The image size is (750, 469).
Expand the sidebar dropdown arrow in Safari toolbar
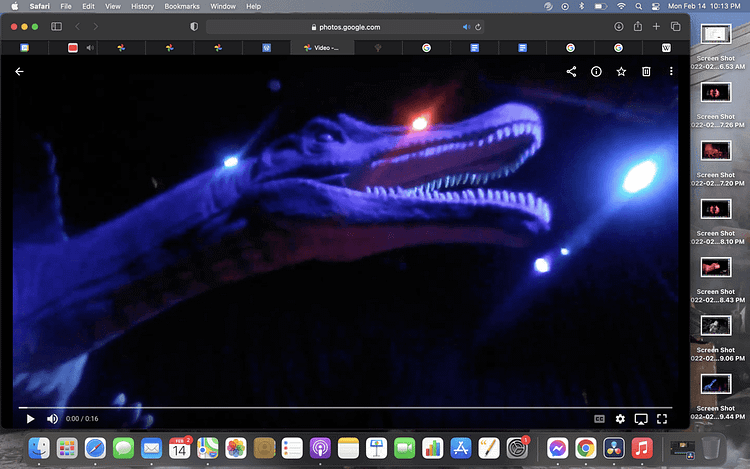coord(69,26)
